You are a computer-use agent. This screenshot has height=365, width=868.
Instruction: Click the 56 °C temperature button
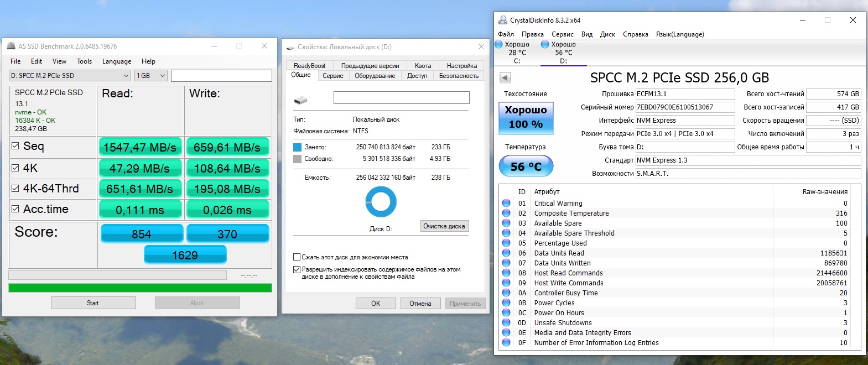click(526, 166)
